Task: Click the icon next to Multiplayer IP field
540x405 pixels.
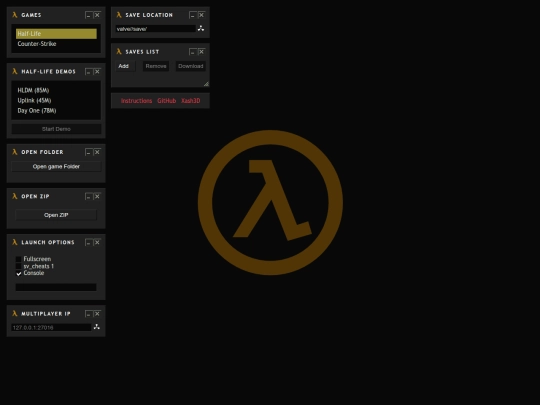Action: tap(97, 327)
